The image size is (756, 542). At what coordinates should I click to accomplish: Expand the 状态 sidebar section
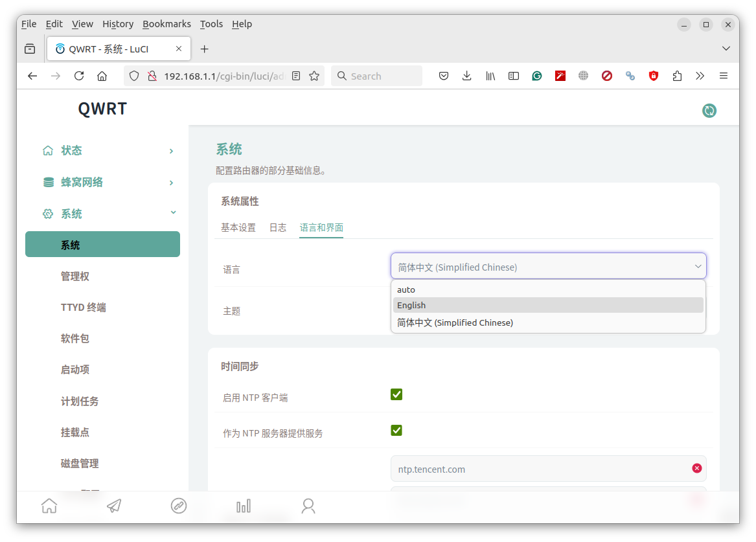coord(108,151)
